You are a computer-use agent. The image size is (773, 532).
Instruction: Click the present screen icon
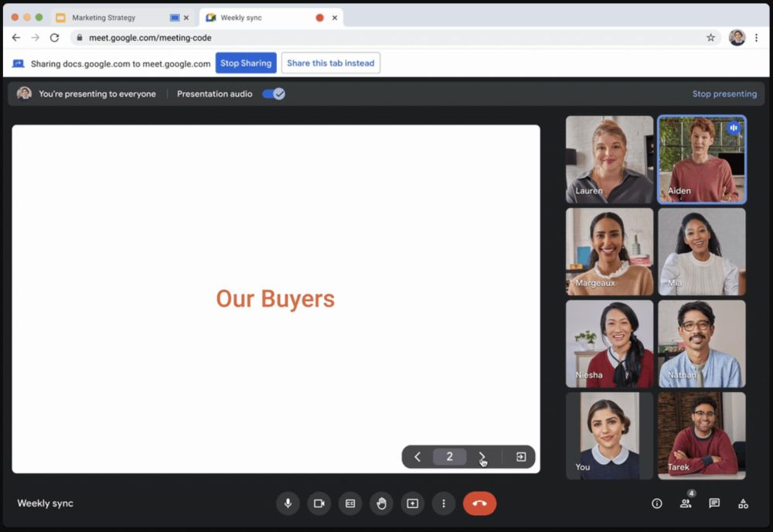pyautogui.click(x=413, y=503)
